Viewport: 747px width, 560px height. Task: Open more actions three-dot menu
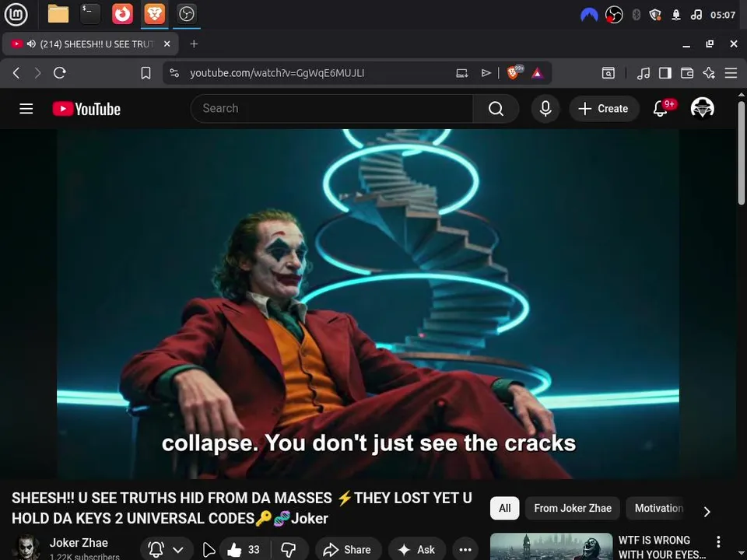[465, 550]
